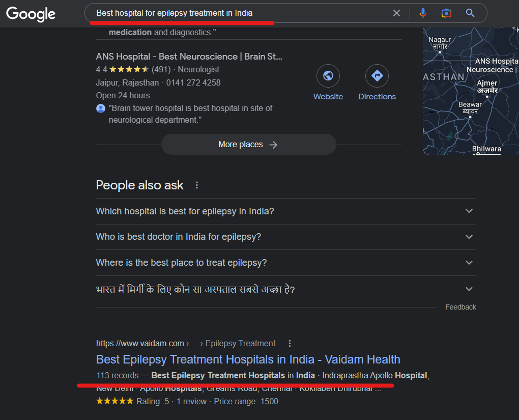519x420 pixels.
Task: Expand 'Who is best doctor in India for epilepsy?'
Action: click(x=286, y=237)
